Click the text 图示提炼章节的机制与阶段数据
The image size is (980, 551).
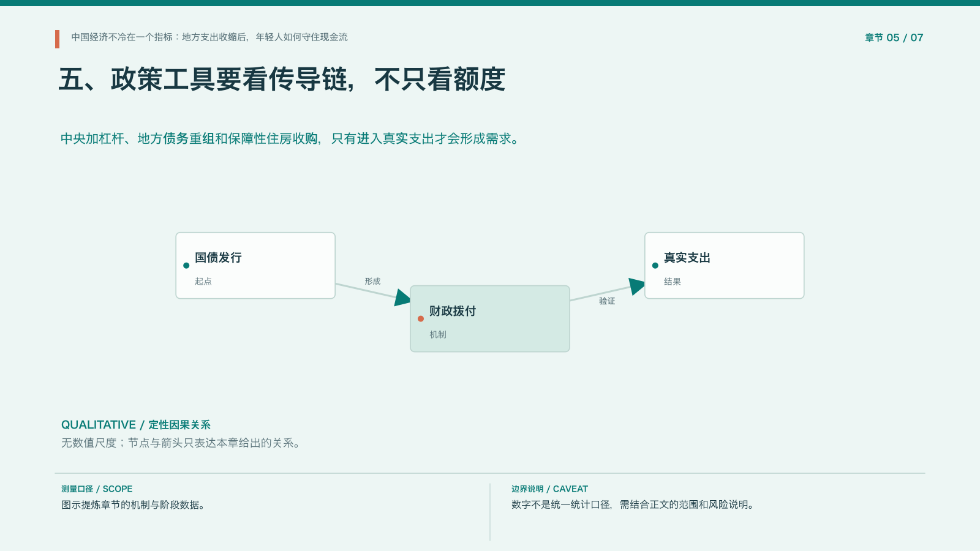pyautogui.click(x=134, y=504)
